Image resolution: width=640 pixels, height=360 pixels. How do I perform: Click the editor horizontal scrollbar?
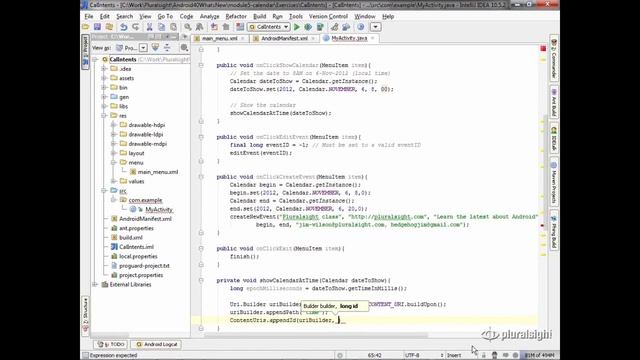tap(316, 336)
